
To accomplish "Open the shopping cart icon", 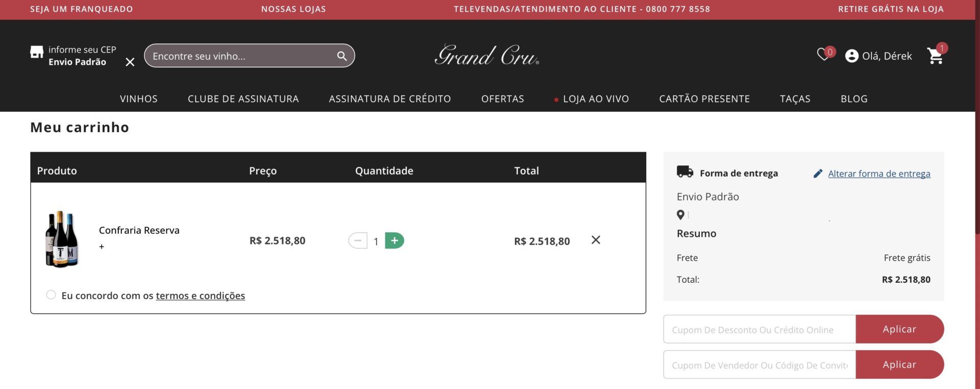I will point(935,56).
